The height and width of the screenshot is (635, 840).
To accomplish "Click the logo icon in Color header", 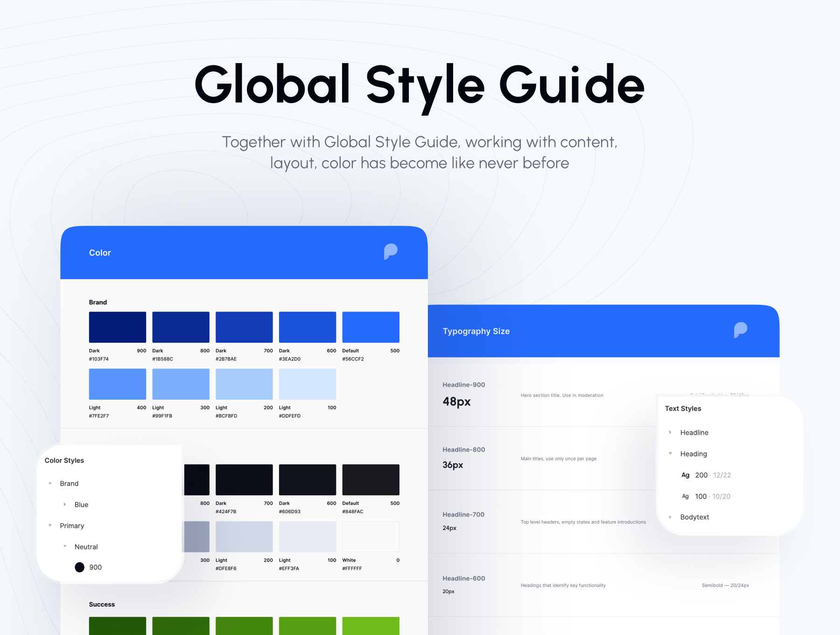I will [391, 252].
